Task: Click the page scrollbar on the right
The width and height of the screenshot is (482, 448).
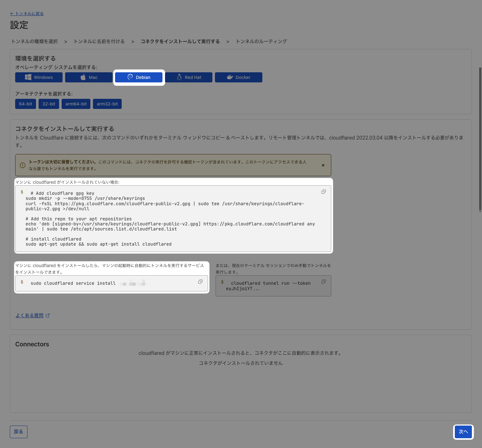Action: pyautogui.click(x=480, y=139)
